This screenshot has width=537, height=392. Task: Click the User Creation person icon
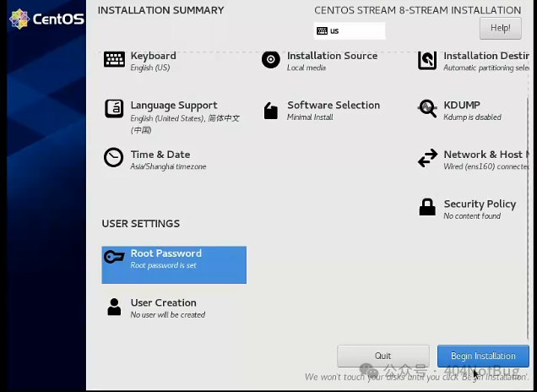[x=114, y=307]
